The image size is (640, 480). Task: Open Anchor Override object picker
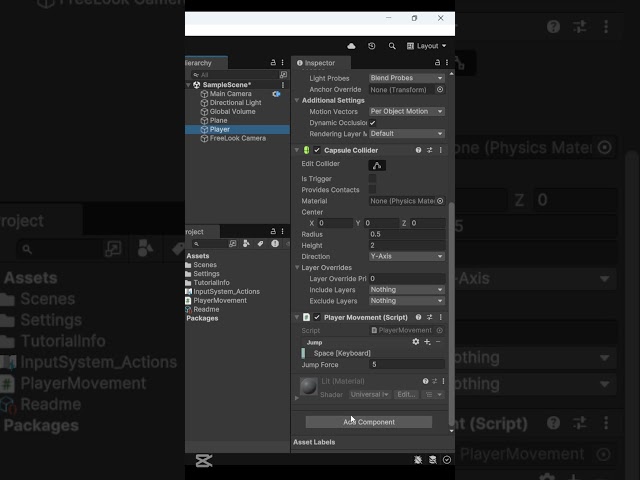[440, 89]
